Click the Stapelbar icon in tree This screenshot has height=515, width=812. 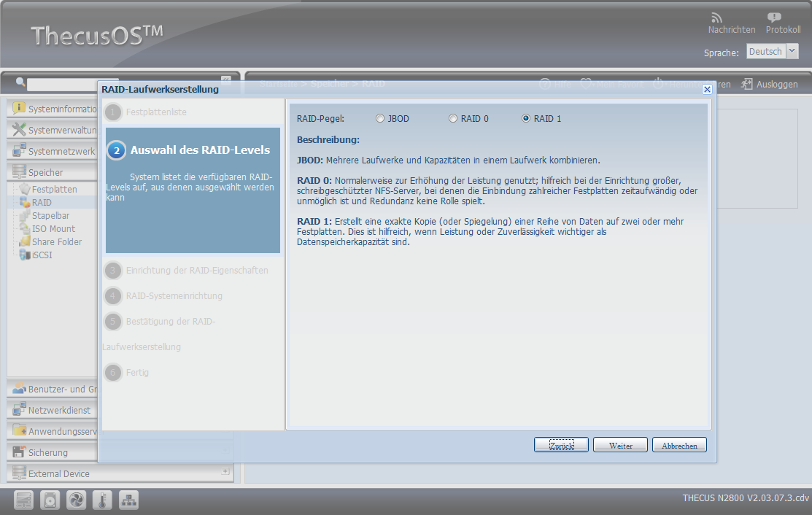pos(25,215)
